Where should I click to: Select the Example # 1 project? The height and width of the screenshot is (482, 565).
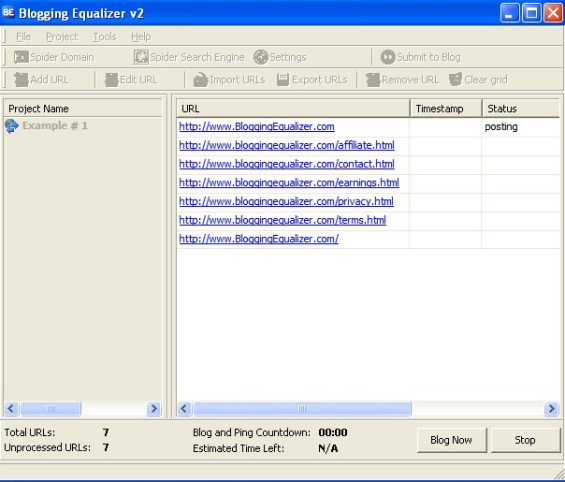55,126
